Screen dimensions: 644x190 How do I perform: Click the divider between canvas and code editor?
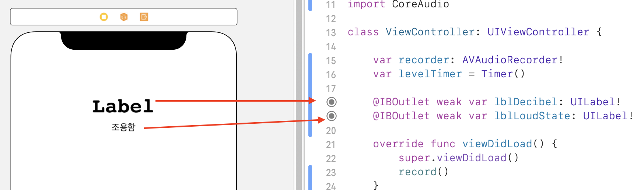point(299,95)
